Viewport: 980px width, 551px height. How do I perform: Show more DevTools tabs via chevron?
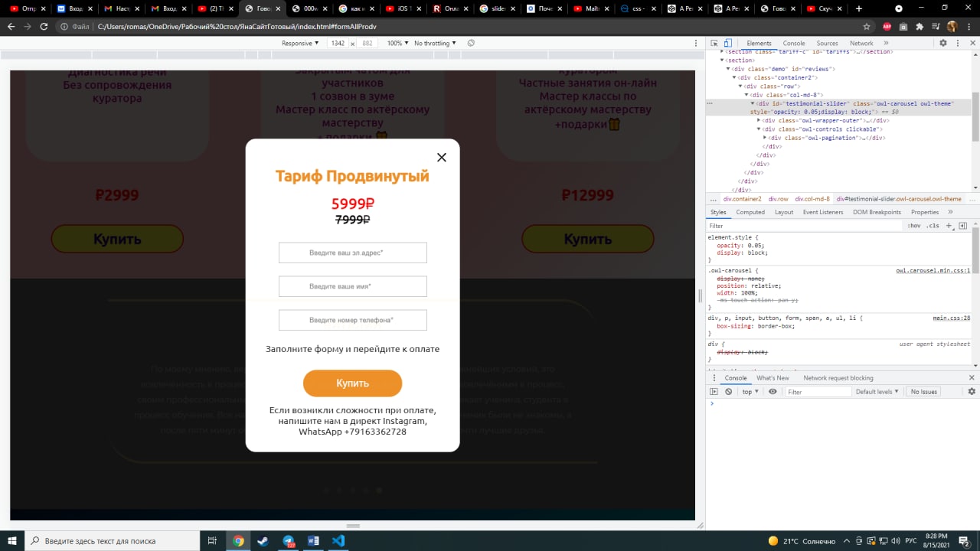(x=886, y=44)
